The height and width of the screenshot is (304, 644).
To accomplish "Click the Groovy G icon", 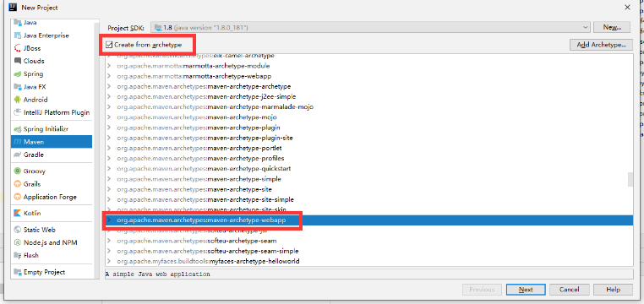I will 17,171.
